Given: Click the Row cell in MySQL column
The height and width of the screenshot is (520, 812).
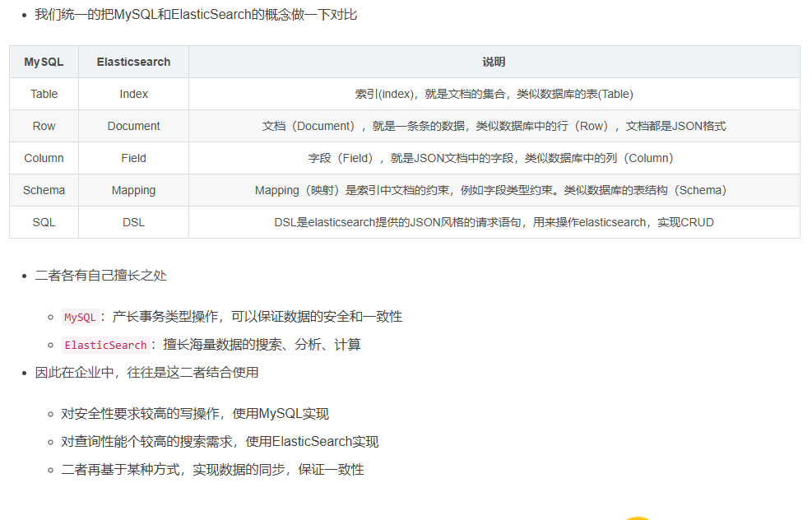Looking at the screenshot, I should pyautogui.click(x=44, y=127).
